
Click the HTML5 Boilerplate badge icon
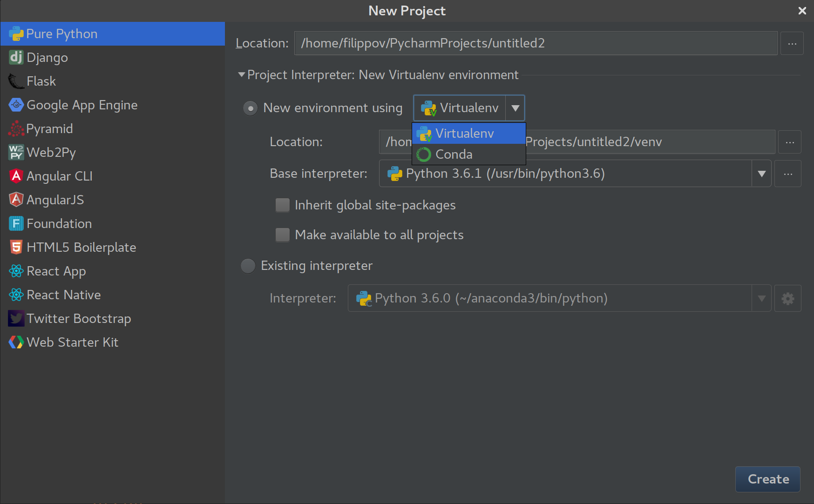(16, 248)
